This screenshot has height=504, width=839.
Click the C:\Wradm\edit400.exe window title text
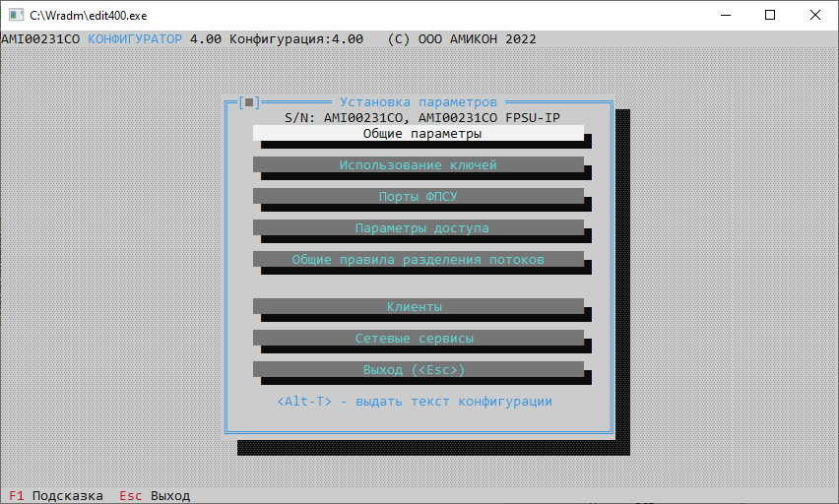tap(87, 15)
